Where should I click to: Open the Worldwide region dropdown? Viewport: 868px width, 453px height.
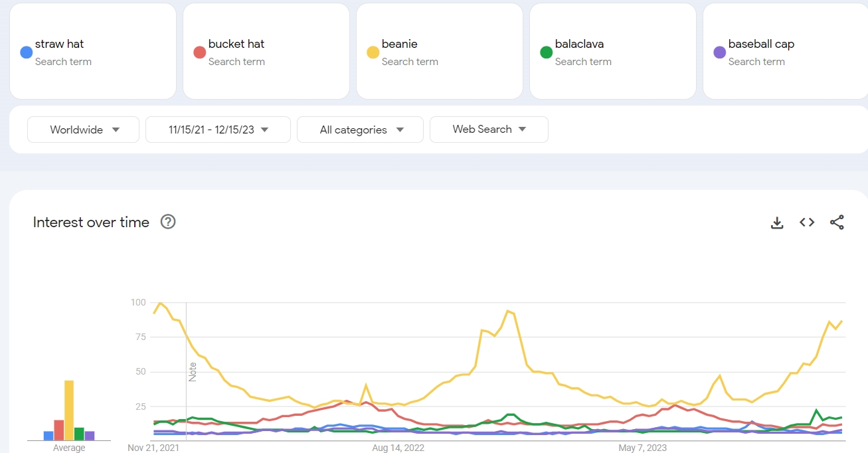[x=83, y=130]
